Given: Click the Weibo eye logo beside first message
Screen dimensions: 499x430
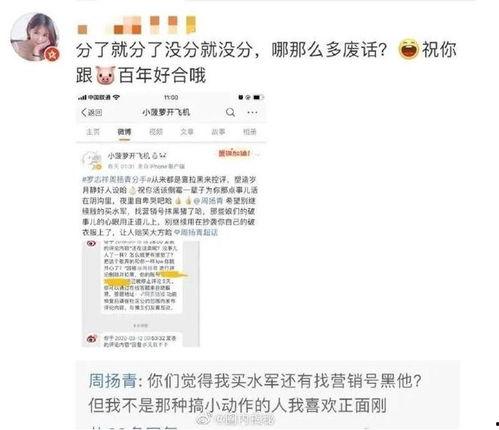Looking at the screenshot, I should (x=91, y=244).
